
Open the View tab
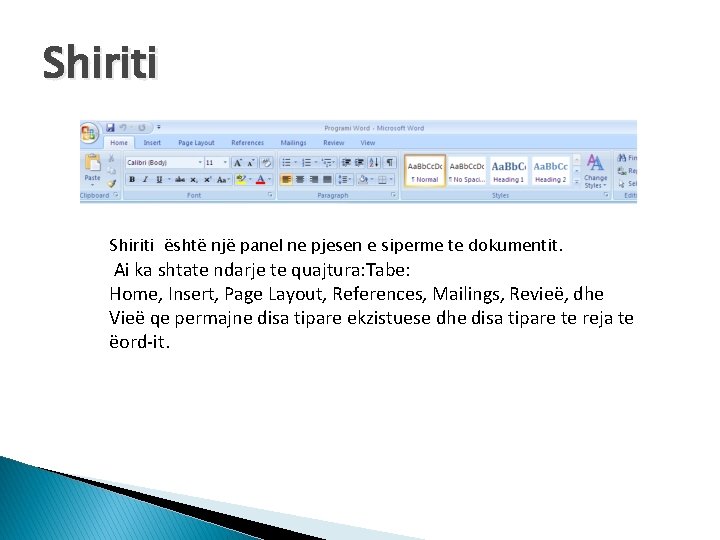[367, 143]
